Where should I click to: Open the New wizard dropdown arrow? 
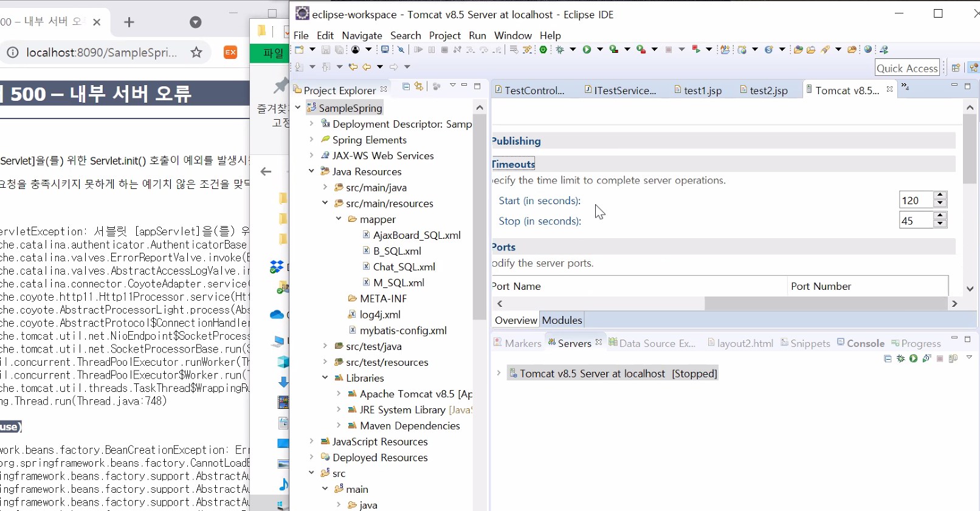(312, 49)
